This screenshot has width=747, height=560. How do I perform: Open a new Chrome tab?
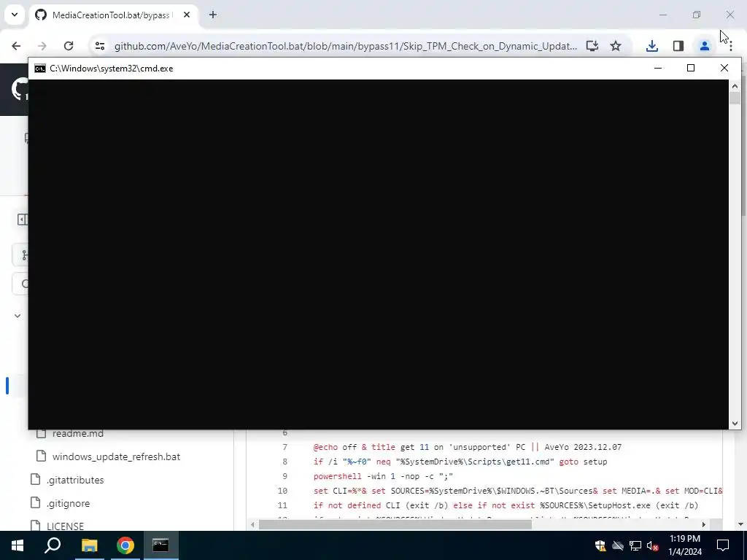(x=213, y=15)
